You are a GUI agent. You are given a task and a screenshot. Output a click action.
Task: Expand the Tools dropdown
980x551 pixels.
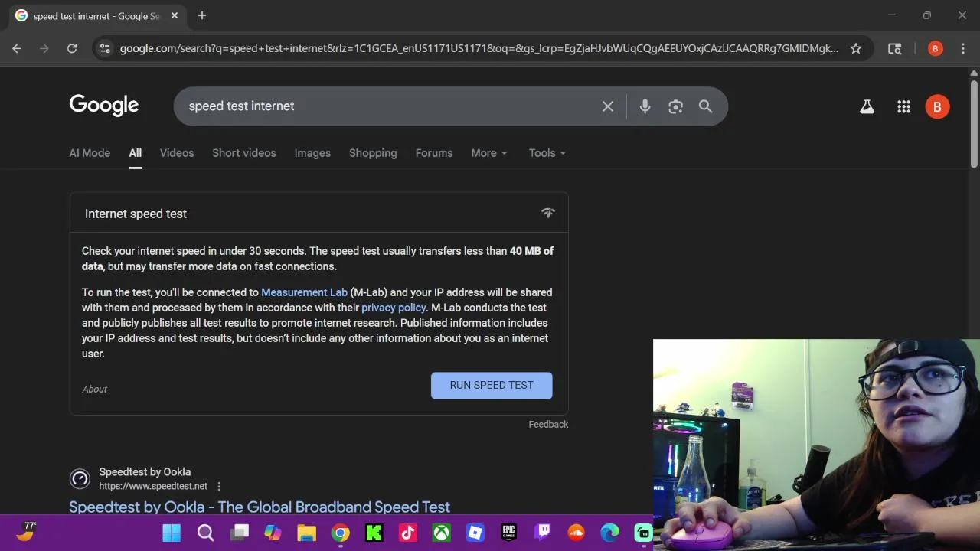coord(547,153)
